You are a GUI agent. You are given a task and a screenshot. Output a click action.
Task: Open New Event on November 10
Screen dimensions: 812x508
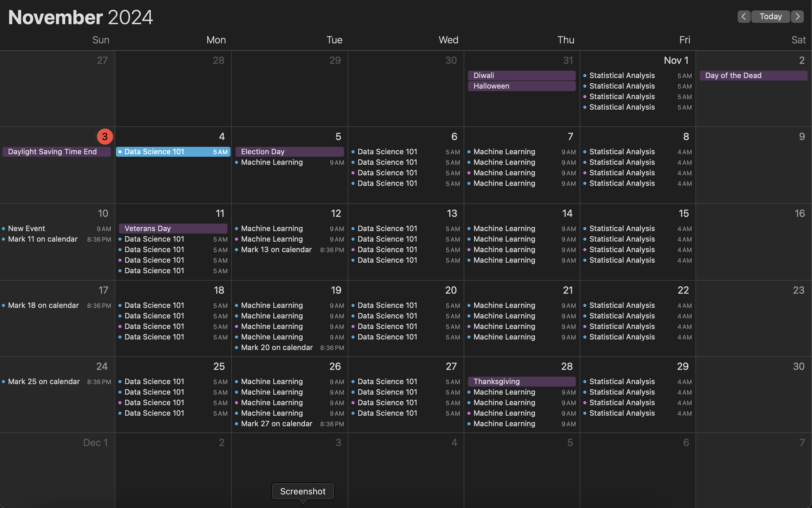pyautogui.click(x=27, y=229)
